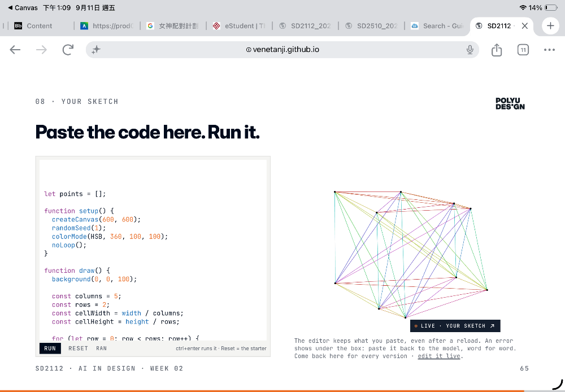Switch to the Content tab
Screen dimensions: 565x392
click(38, 26)
